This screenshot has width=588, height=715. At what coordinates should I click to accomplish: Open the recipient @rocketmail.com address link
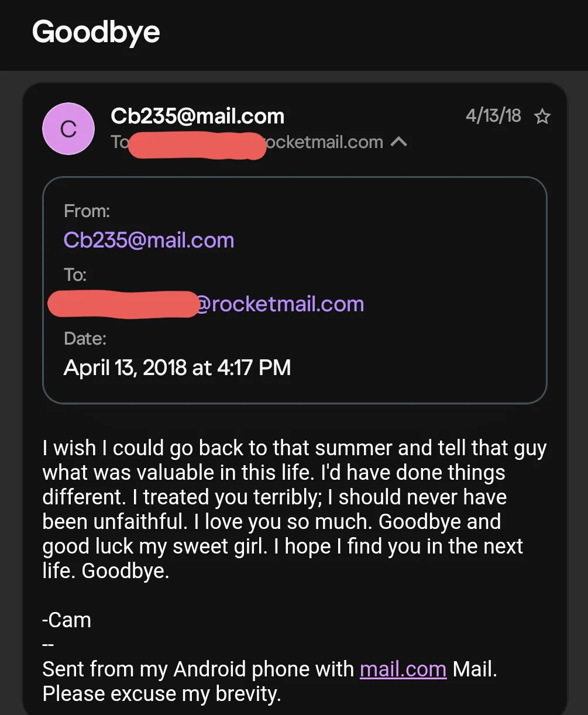[x=279, y=304]
